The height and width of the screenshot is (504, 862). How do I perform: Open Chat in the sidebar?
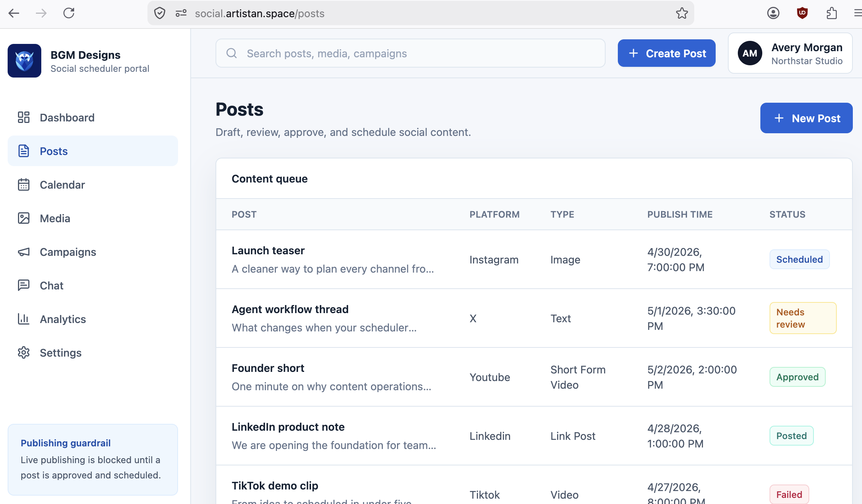(x=93, y=285)
